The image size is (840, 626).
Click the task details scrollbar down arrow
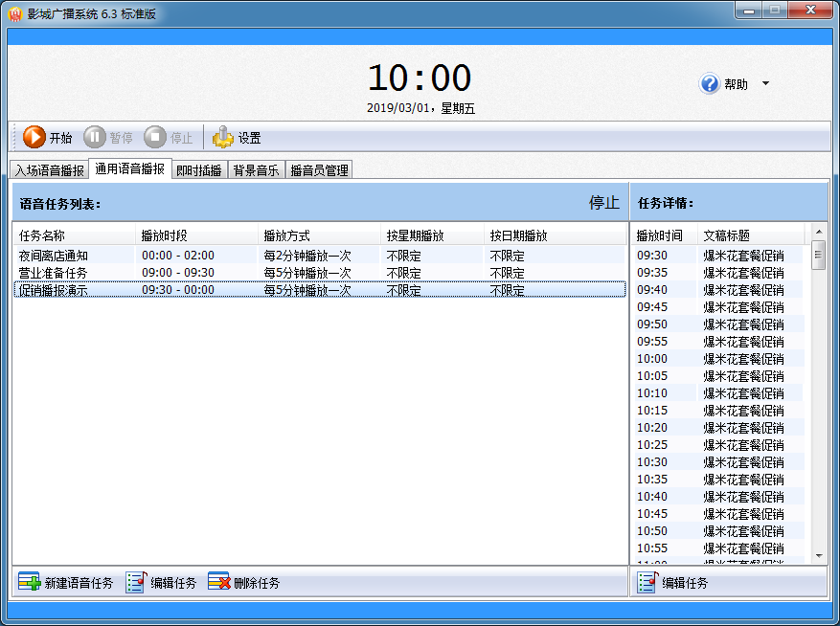(x=819, y=556)
